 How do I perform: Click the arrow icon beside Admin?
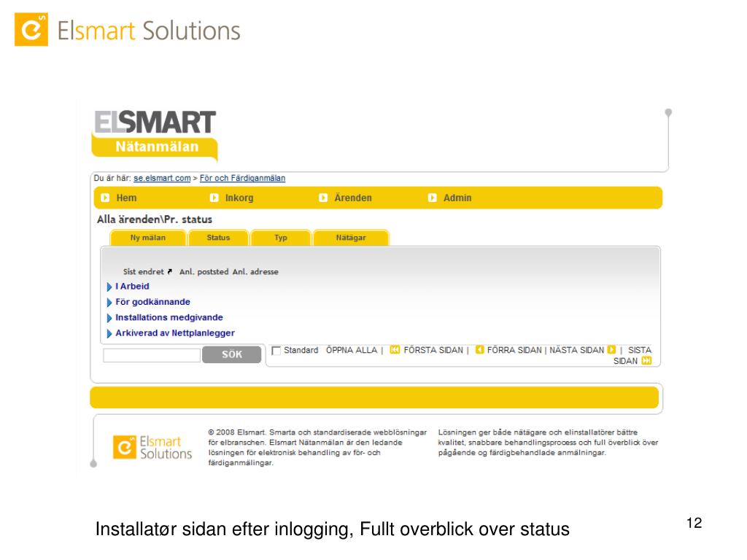point(432,198)
